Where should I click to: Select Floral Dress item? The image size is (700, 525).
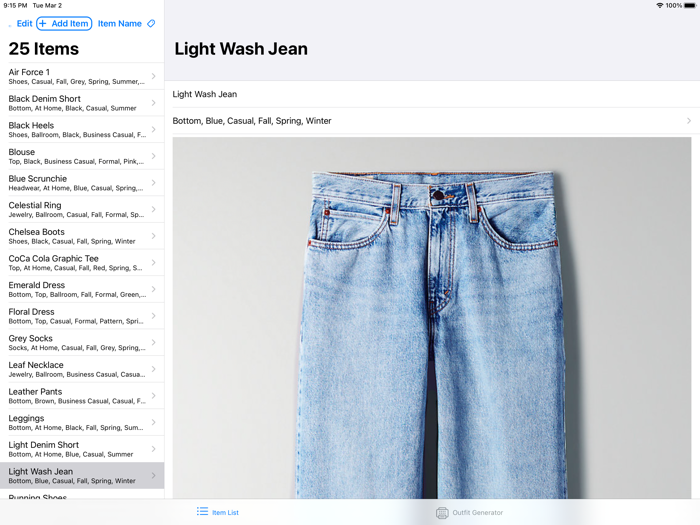tap(82, 316)
